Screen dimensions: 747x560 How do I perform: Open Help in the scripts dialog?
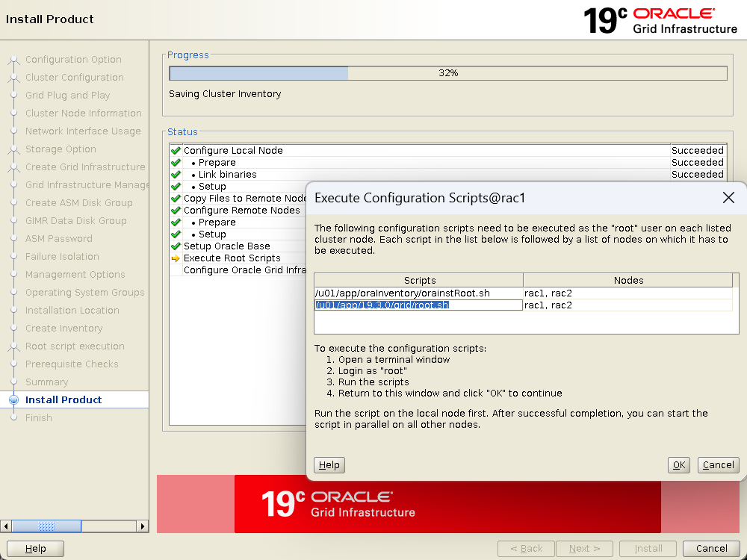329,465
